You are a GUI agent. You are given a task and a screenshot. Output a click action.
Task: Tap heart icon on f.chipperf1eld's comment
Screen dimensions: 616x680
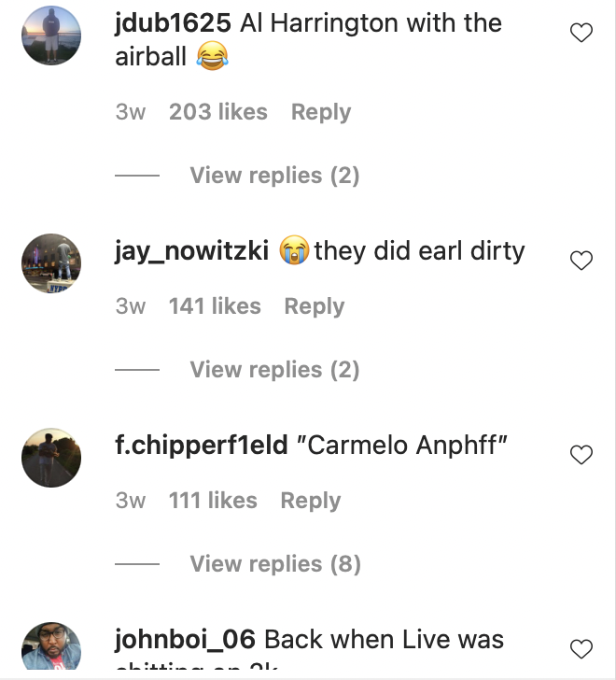tap(581, 455)
